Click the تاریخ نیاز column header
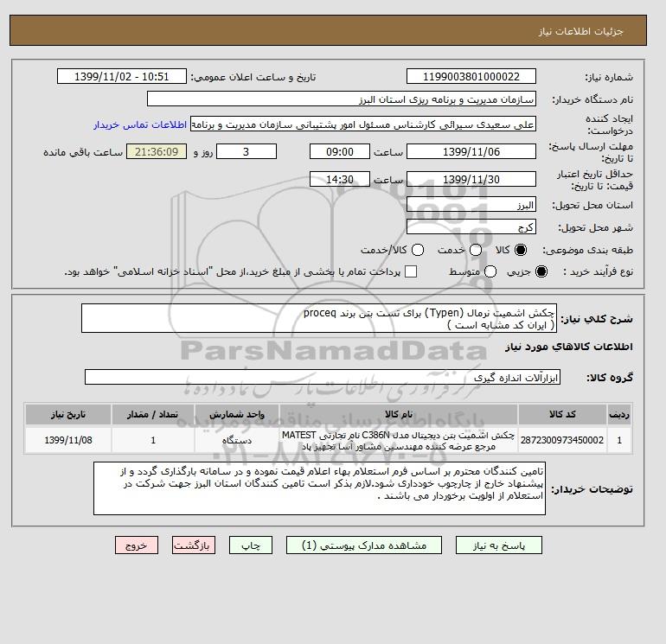The image size is (666, 644). pos(68,414)
